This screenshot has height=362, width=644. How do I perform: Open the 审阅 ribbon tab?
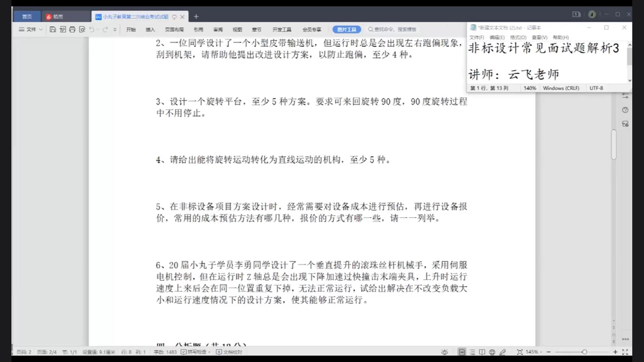coord(218,29)
